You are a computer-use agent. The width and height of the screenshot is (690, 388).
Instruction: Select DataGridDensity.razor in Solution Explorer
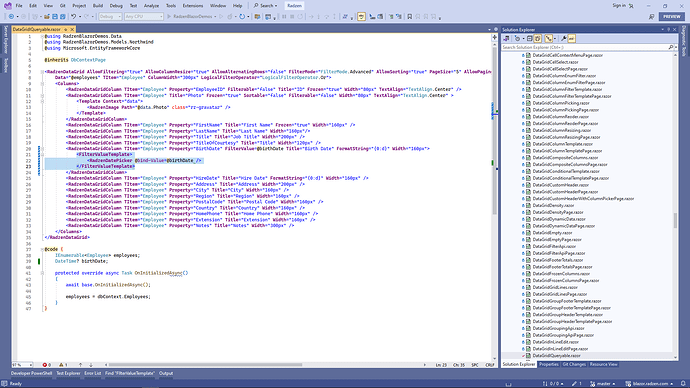[x=553, y=205]
